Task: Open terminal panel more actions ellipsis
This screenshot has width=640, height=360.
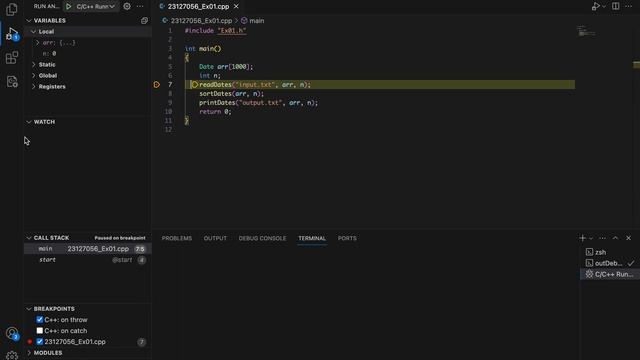Action: click(602, 238)
